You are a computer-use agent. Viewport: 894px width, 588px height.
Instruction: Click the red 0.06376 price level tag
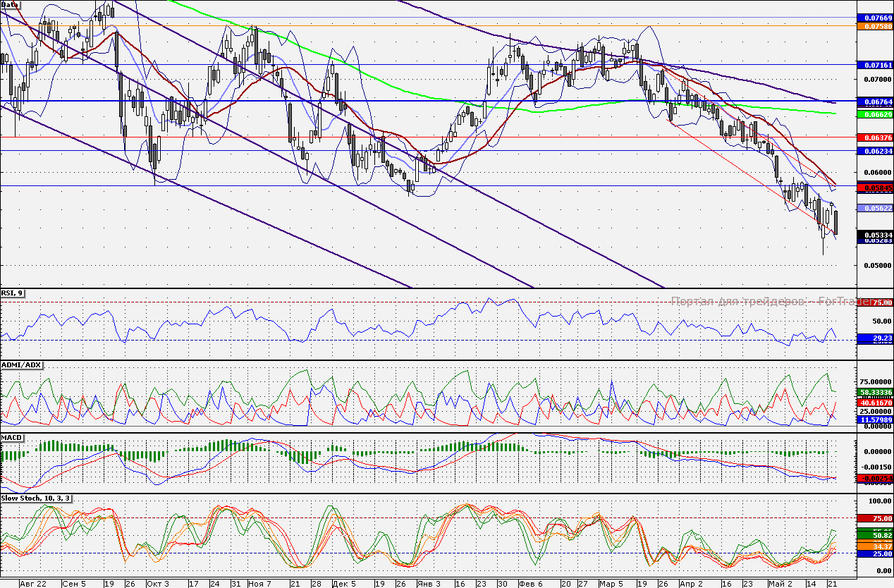point(874,137)
